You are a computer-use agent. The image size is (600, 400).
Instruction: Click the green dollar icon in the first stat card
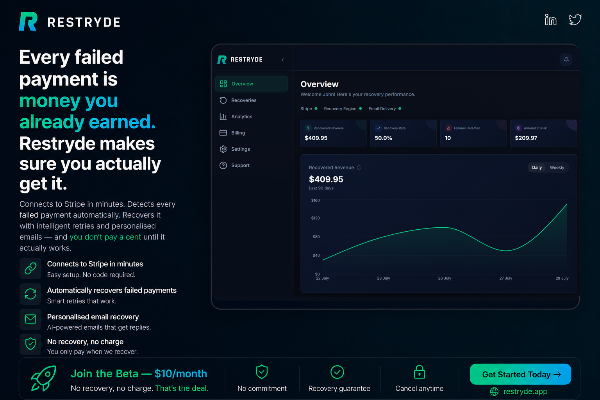(308, 128)
